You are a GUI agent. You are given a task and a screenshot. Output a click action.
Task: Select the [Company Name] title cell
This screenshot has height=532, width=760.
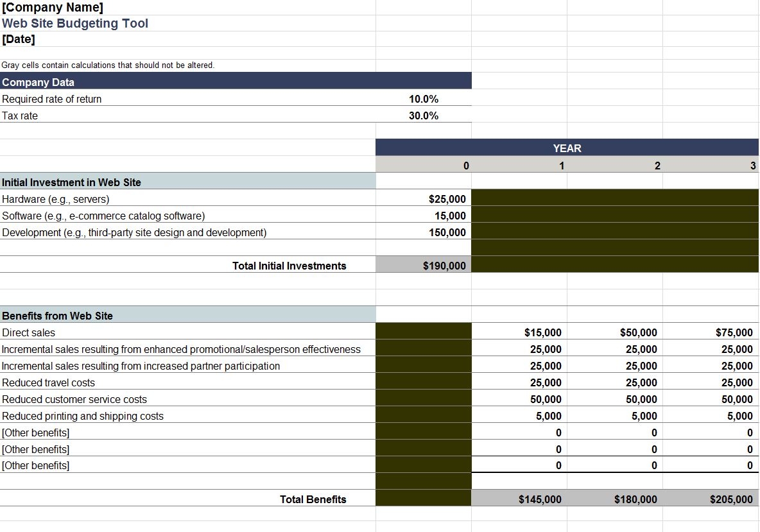click(53, 8)
